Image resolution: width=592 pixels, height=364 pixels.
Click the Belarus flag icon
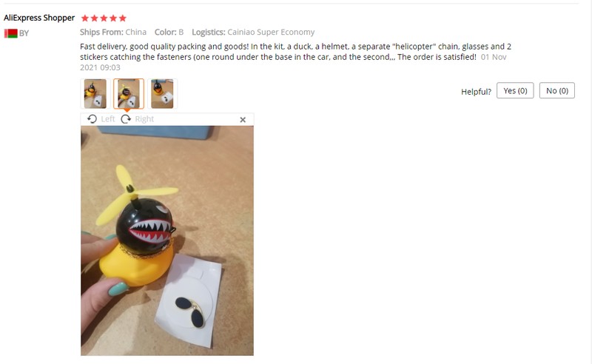pos(11,33)
